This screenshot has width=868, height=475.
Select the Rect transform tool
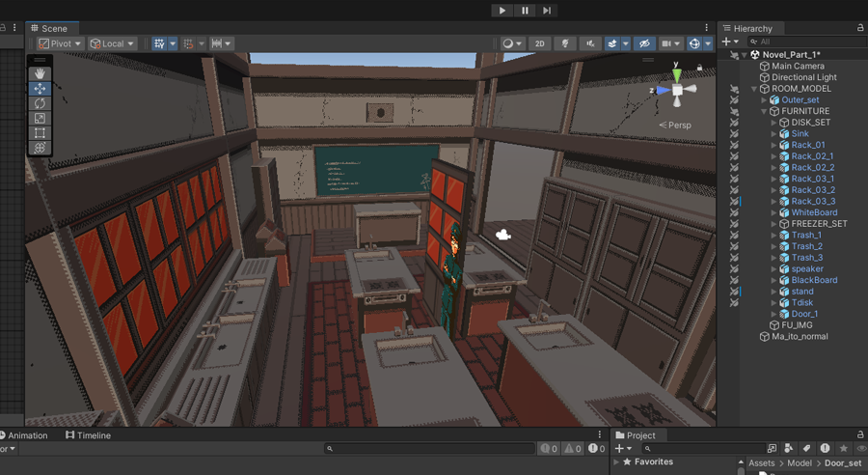[x=40, y=133]
